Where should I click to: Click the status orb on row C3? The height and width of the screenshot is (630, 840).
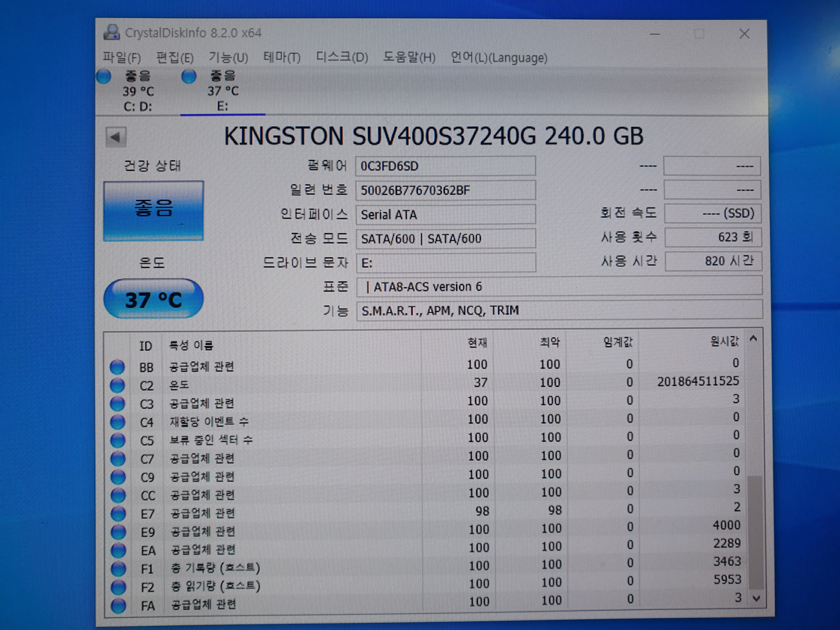117,403
